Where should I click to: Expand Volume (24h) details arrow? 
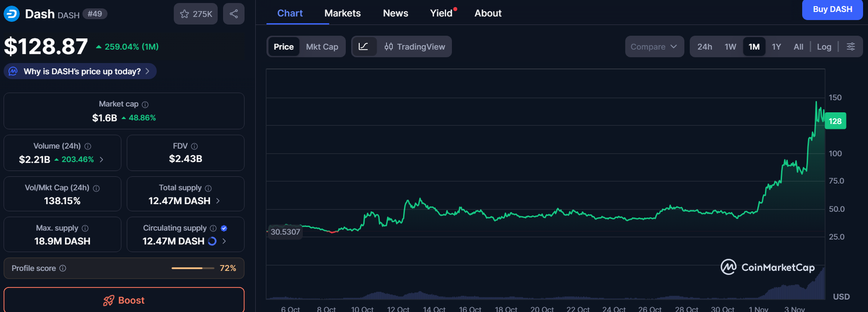[101, 160]
